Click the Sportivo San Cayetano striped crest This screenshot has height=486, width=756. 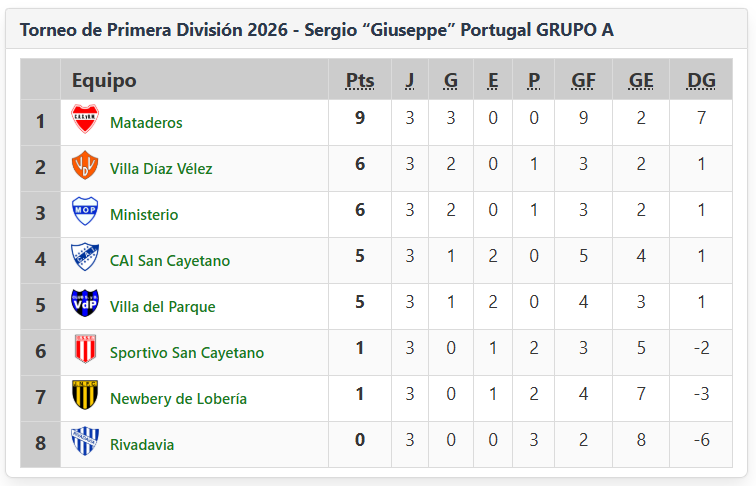(x=85, y=350)
